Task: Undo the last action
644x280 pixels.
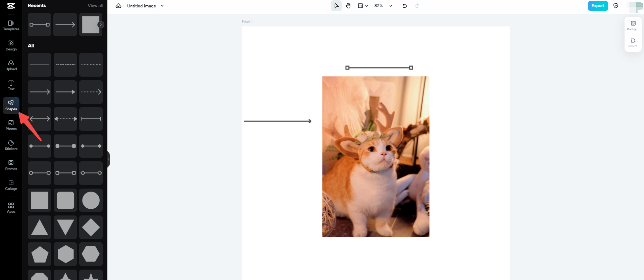Action: (x=405, y=6)
